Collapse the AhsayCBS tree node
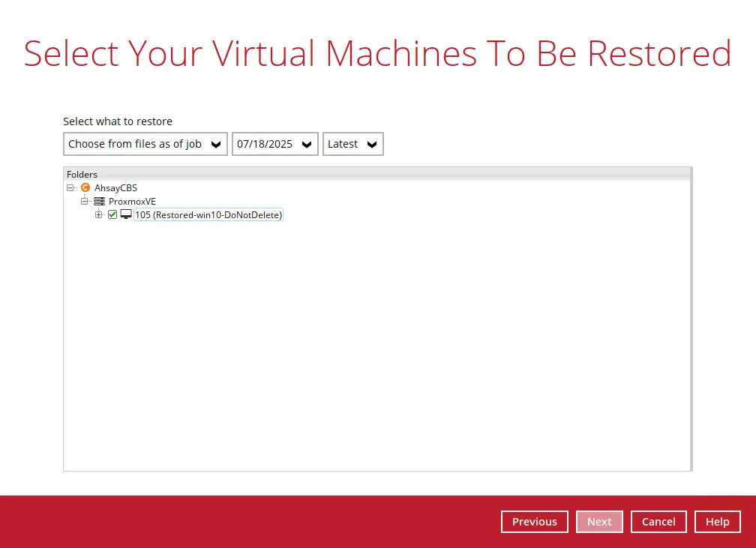756x548 pixels. click(70, 187)
